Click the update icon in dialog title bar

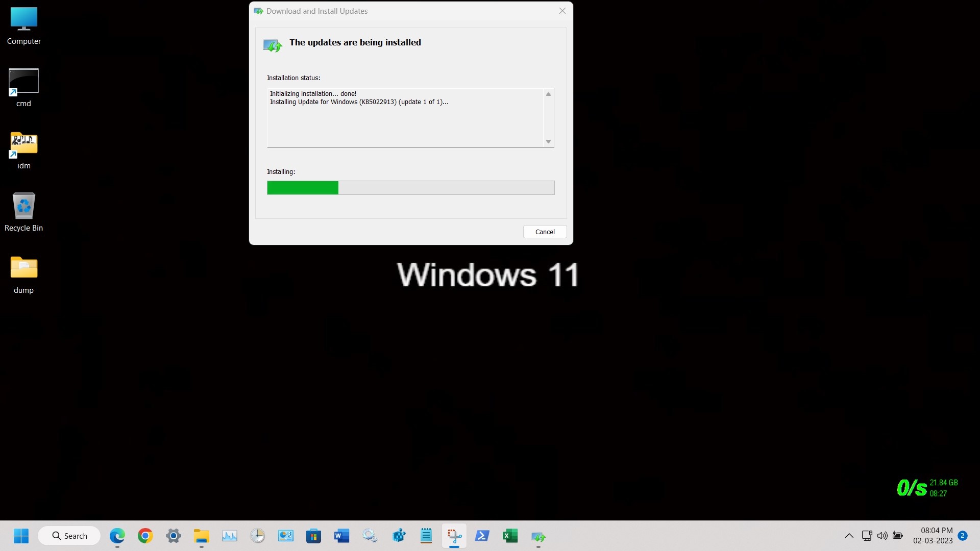click(x=259, y=11)
